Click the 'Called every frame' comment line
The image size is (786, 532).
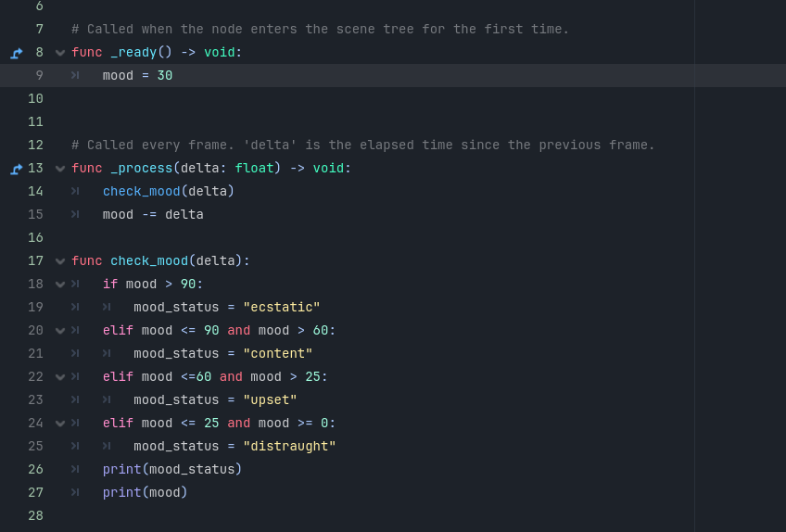(x=363, y=146)
